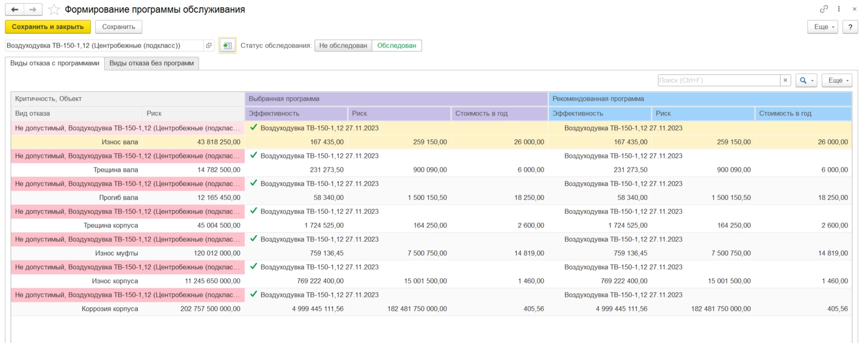Set survey status to Не обследован
This screenshot has width=868, height=343.
pyautogui.click(x=343, y=45)
